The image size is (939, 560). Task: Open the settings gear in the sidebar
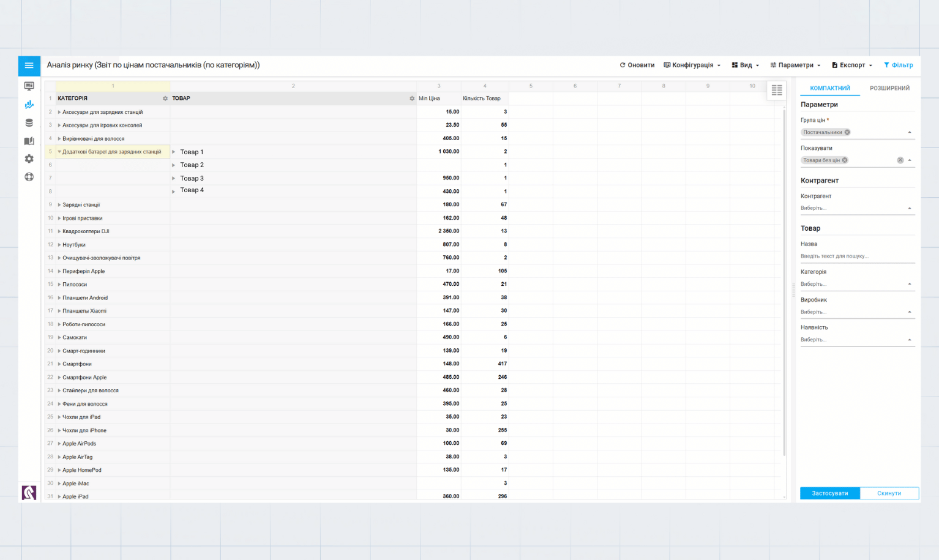29,159
